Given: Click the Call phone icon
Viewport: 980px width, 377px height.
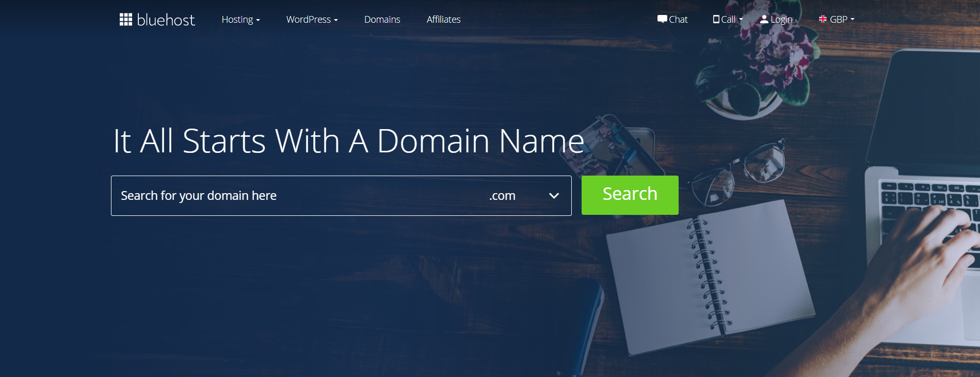Looking at the screenshot, I should coord(716,19).
